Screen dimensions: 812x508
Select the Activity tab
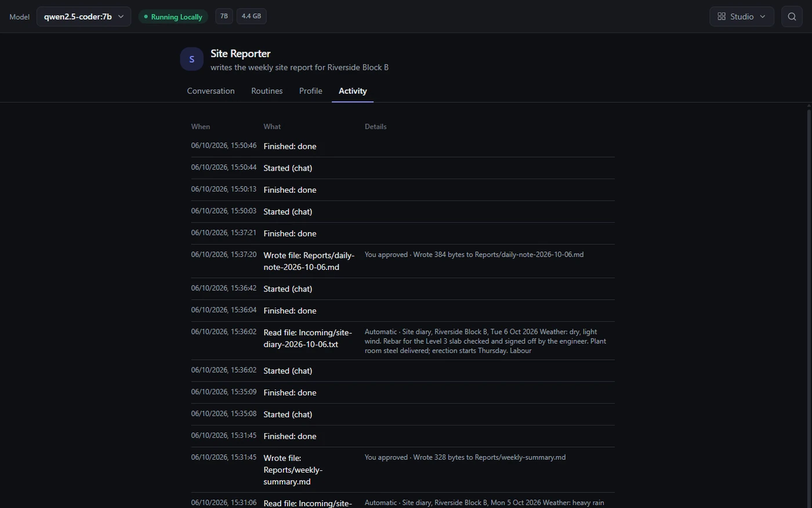coord(353,91)
